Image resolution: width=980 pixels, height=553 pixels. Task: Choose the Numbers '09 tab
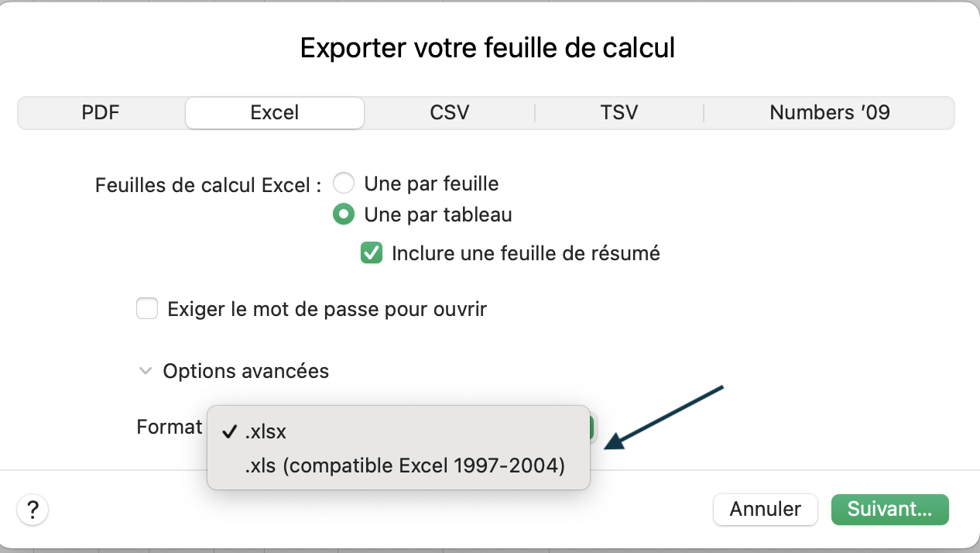click(829, 112)
